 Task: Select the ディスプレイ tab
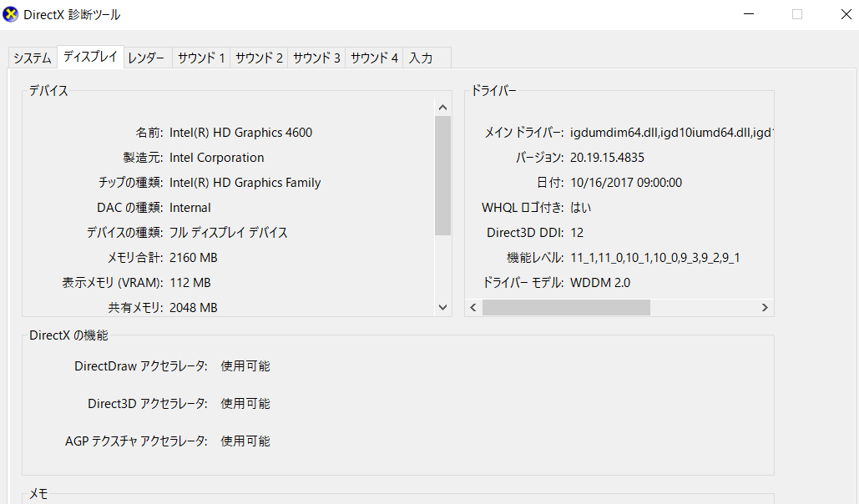(90, 58)
